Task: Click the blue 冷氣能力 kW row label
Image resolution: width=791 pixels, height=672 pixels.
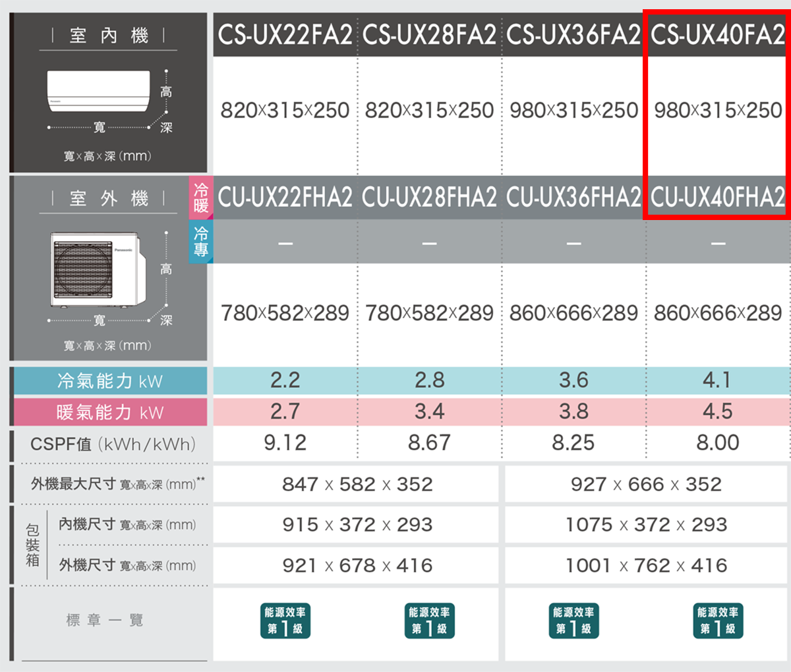Action: 110,381
